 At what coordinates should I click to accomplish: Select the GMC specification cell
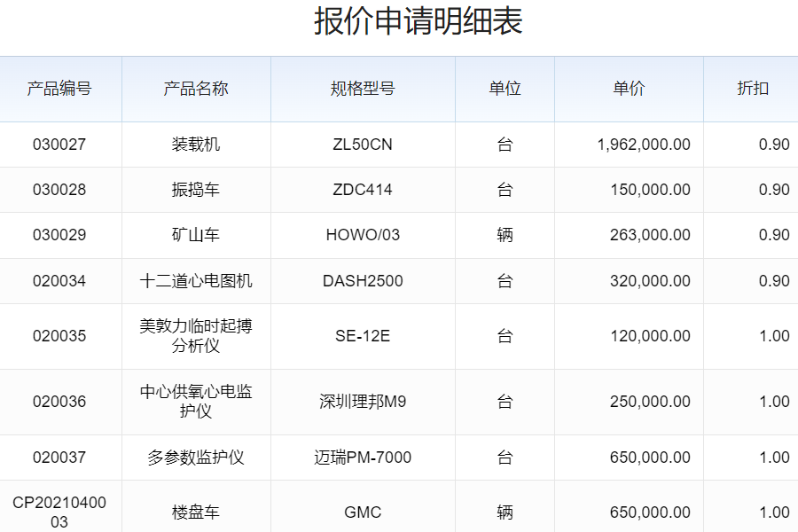click(363, 512)
